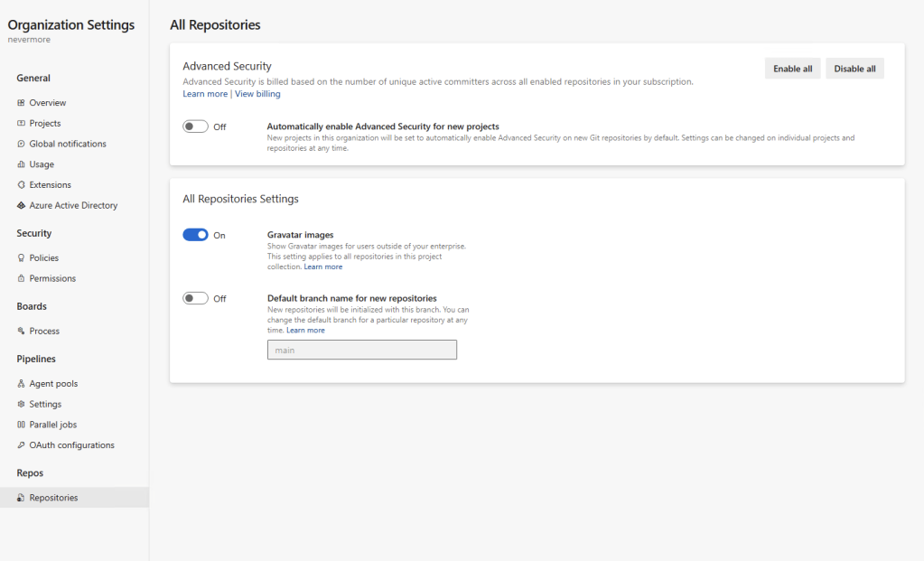Image resolution: width=924 pixels, height=561 pixels.
Task: Open the View billing link
Action: click(257, 93)
